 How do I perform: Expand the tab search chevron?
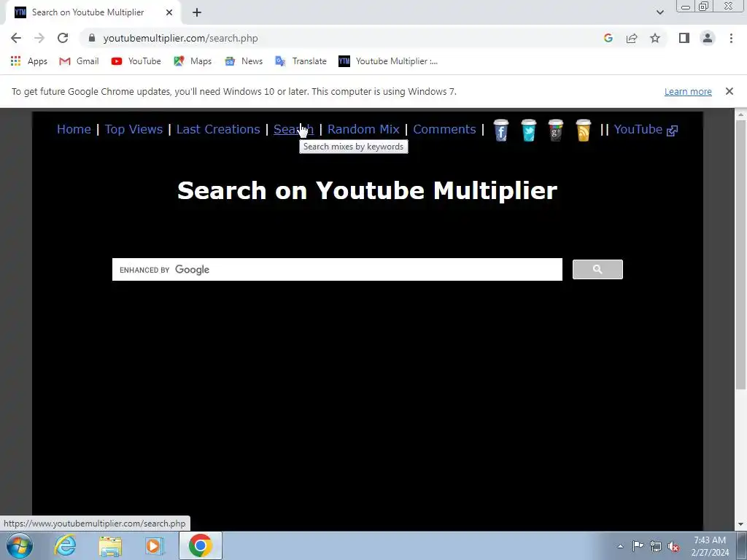click(x=659, y=12)
